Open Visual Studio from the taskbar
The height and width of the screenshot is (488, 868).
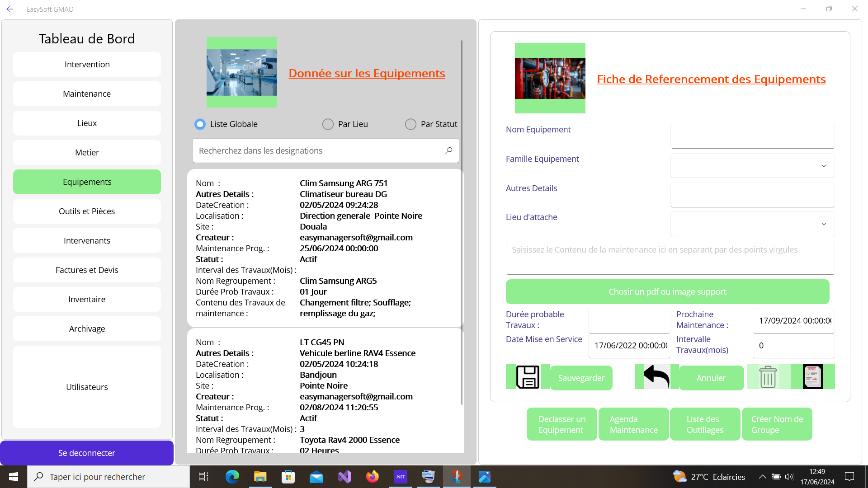(x=344, y=477)
